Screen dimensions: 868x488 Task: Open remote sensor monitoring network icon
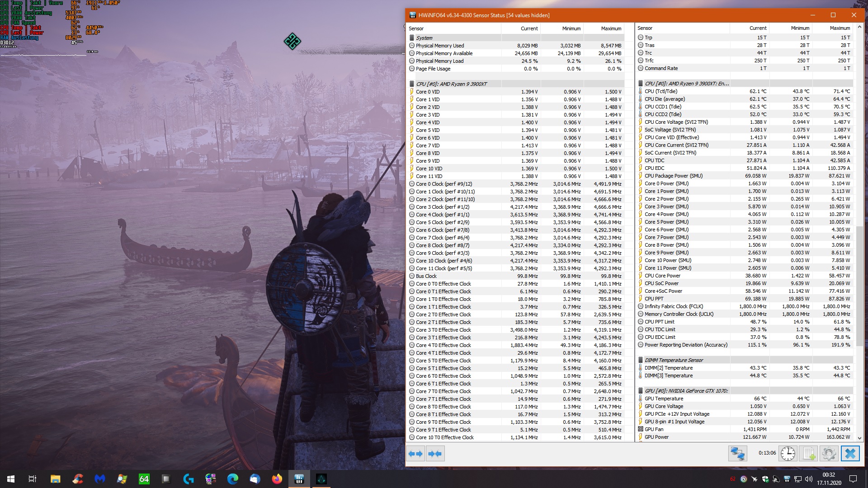tap(738, 454)
